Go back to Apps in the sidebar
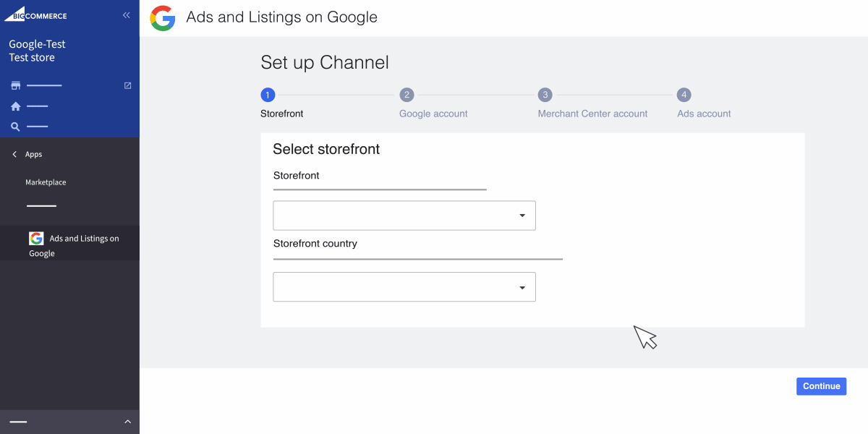This screenshot has width=868, height=434. point(32,154)
